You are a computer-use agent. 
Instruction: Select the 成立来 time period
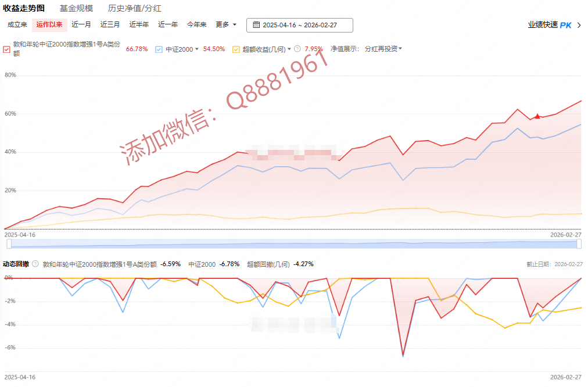[x=17, y=24]
